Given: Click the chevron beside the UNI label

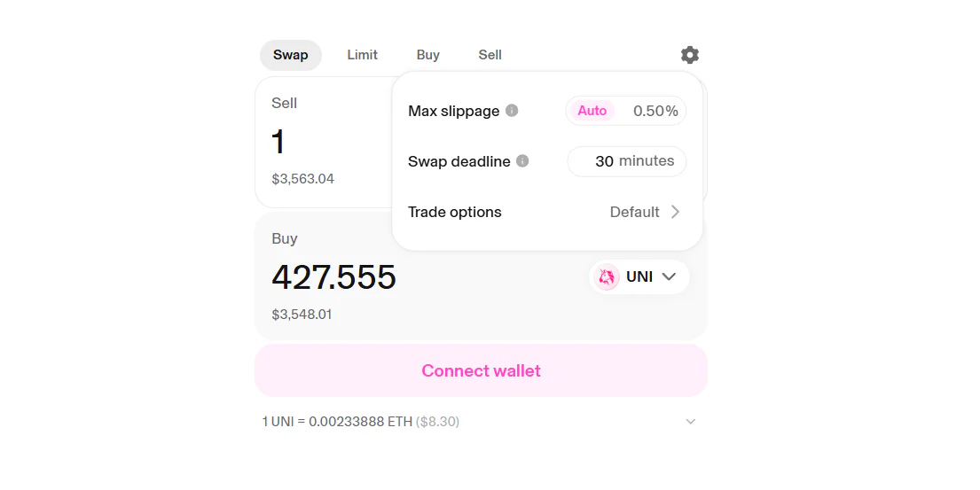Looking at the screenshot, I should [x=670, y=277].
